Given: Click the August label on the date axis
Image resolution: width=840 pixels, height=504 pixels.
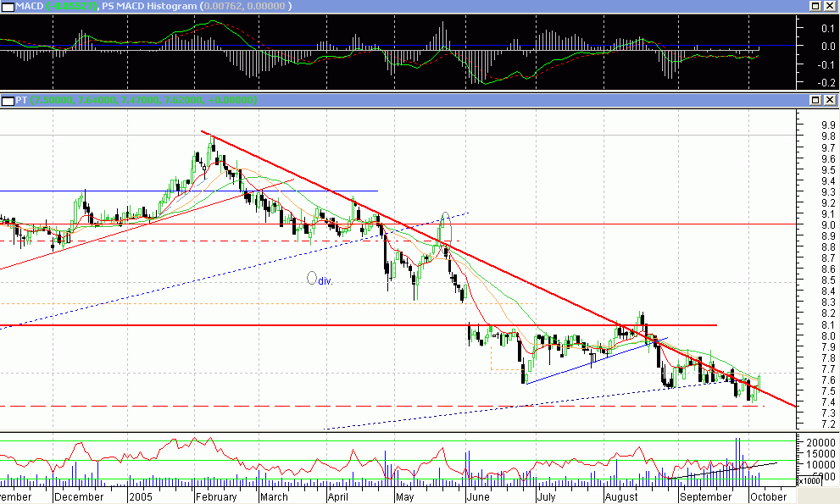Looking at the screenshot, I should coord(621,497).
